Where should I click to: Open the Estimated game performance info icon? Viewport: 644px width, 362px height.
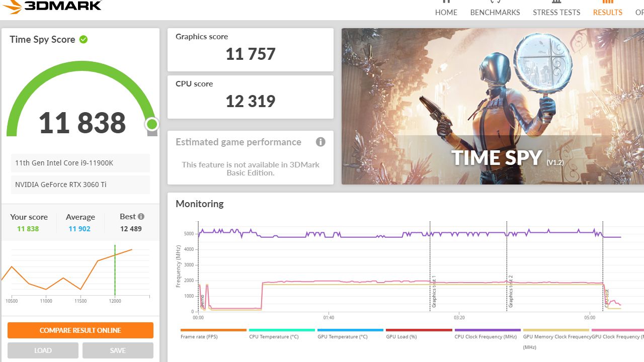click(x=320, y=142)
